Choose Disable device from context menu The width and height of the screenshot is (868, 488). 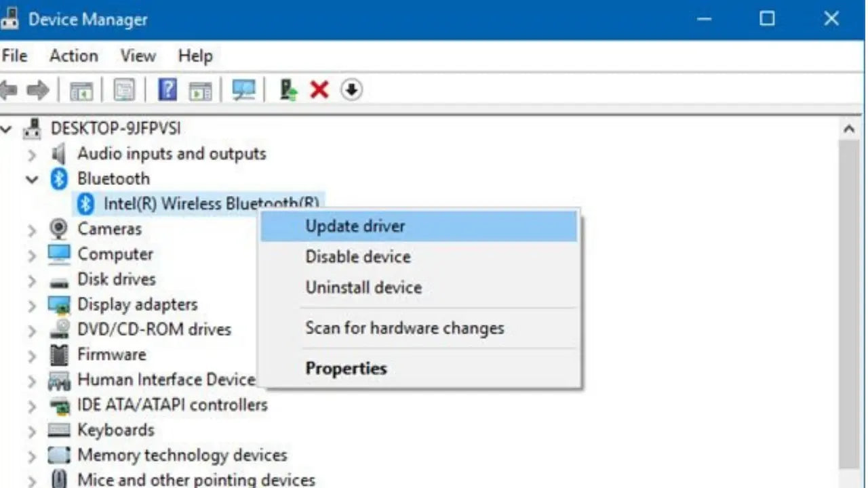pyautogui.click(x=419, y=257)
